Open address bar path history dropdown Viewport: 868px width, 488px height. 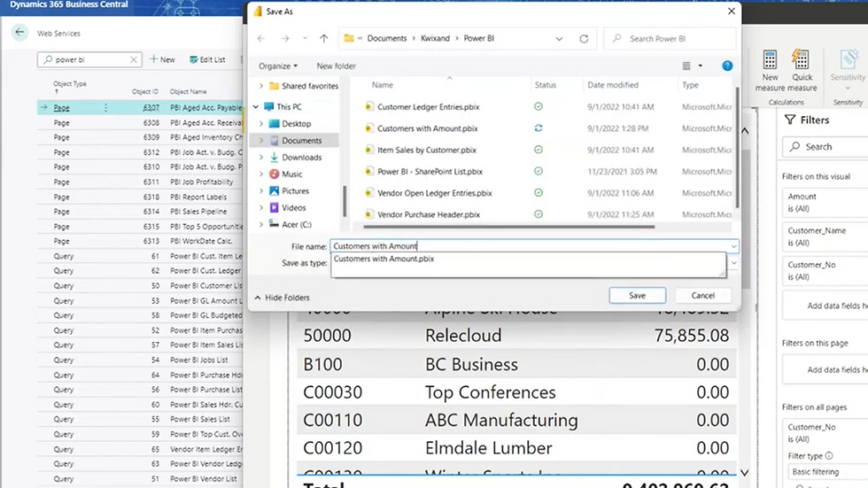(x=559, y=39)
